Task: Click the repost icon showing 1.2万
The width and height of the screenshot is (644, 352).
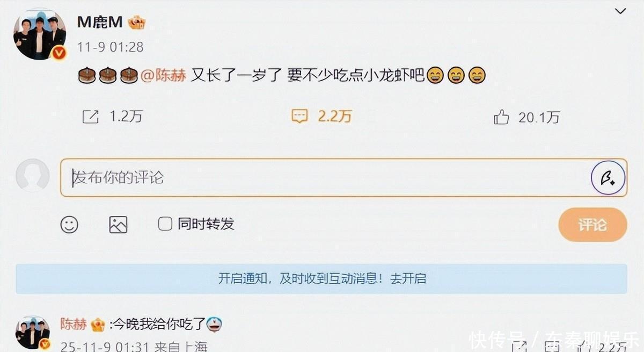Action: (x=90, y=117)
